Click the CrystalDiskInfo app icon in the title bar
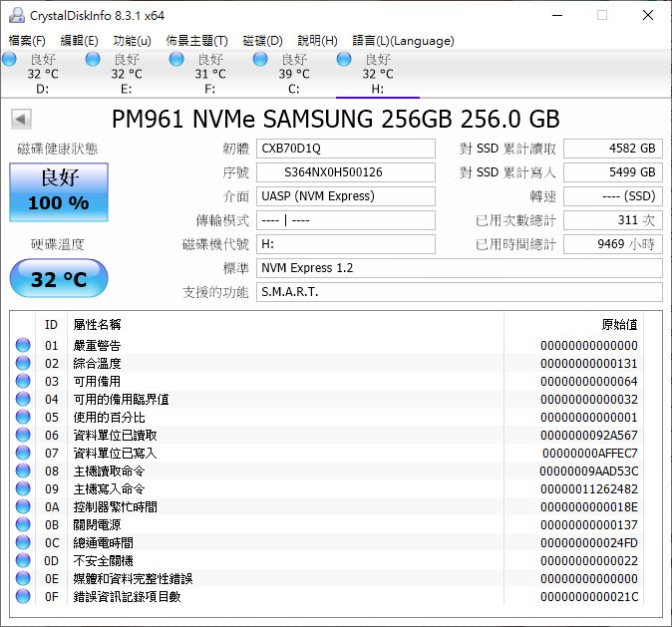The width and height of the screenshot is (672, 627). click(x=16, y=15)
